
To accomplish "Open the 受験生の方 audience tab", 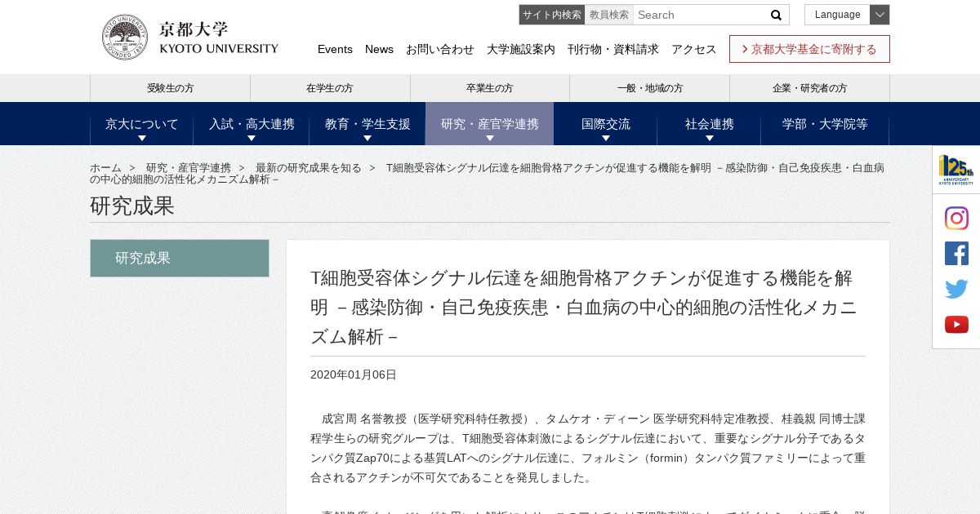I will [171, 88].
